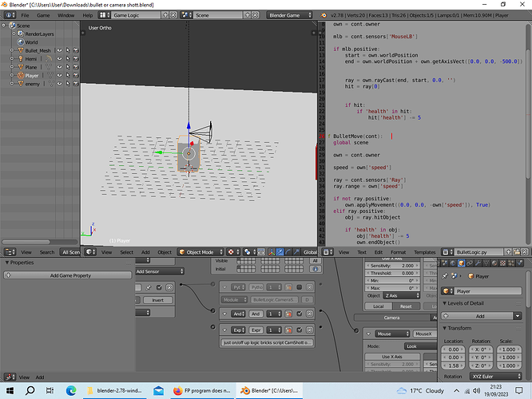The image size is (532, 399).
Task: Click the Invert sensor button
Action: pyautogui.click(x=158, y=300)
